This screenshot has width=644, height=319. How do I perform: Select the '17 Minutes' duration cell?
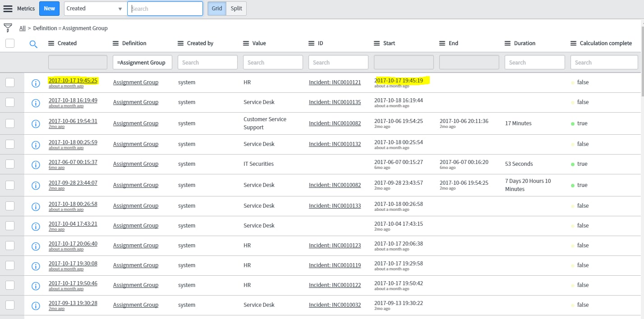[x=518, y=123]
